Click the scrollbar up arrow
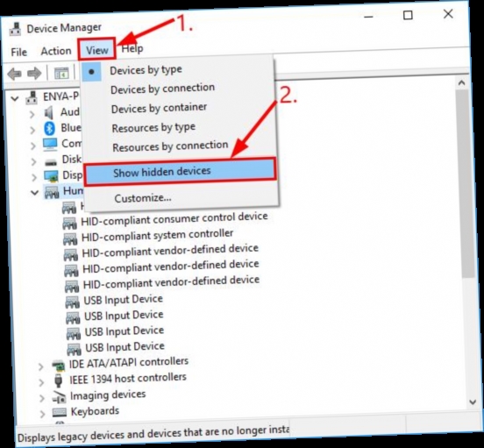Viewport: 484px width, 448px height. click(461, 82)
